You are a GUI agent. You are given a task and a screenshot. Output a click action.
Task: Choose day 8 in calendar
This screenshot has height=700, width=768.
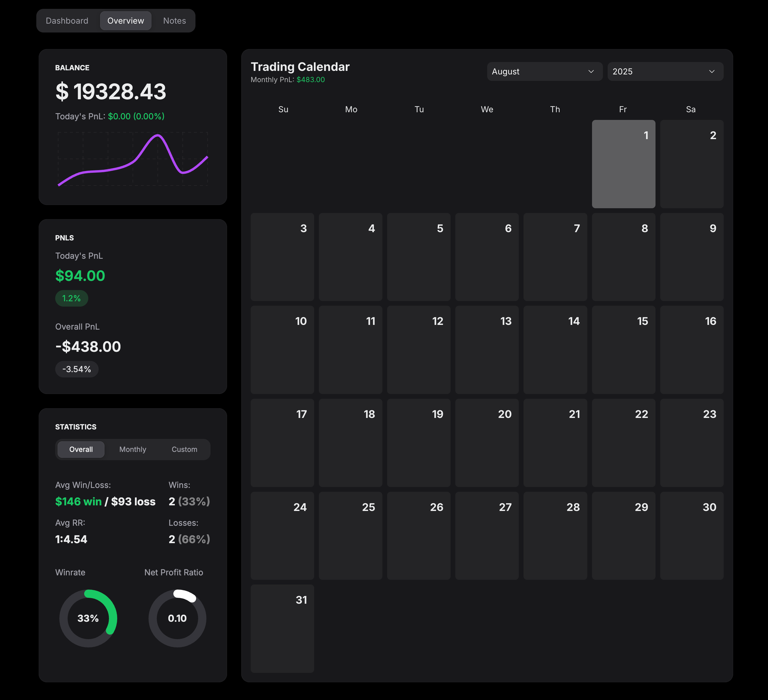(x=623, y=257)
